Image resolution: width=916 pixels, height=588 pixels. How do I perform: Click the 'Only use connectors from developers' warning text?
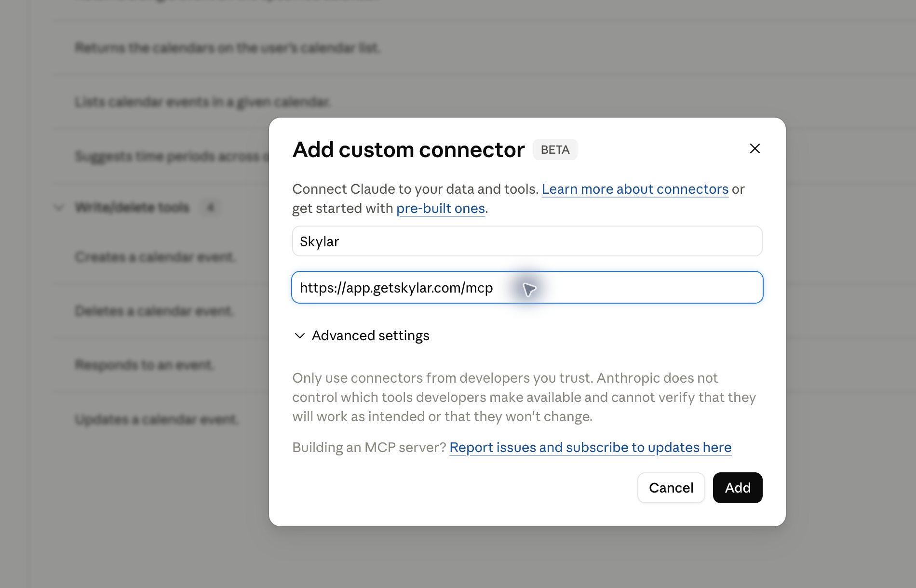(x=524, y=397)
